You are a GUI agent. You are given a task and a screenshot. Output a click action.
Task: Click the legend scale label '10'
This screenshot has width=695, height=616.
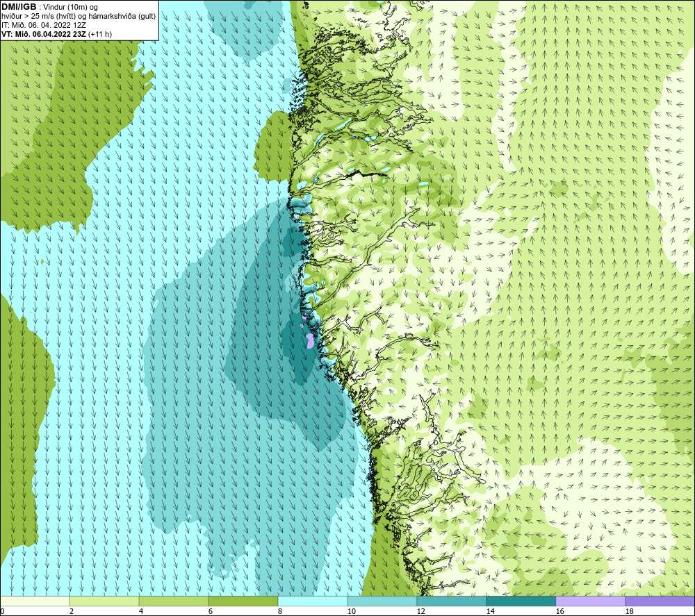[351, 612]
